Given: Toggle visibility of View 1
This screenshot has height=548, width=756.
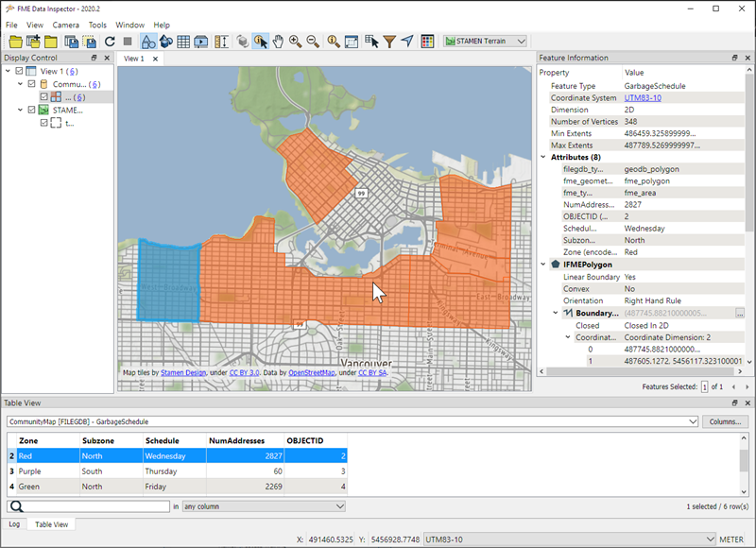Looking at the screenshot, I should [19, 70].
